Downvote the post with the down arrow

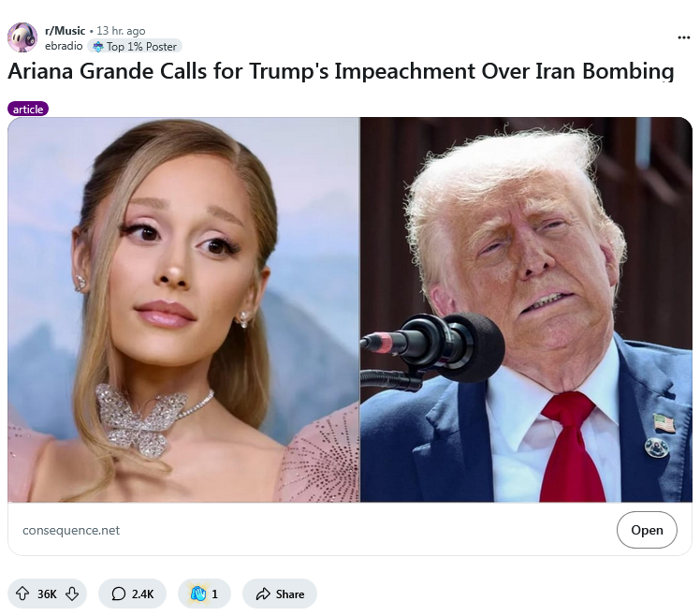[x=72, y=594]
